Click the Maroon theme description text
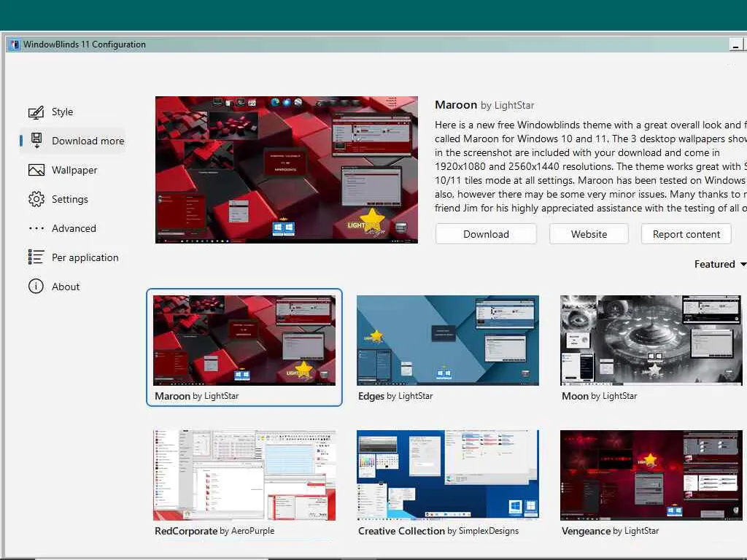747x560 pixels. [x=591, y=166]
